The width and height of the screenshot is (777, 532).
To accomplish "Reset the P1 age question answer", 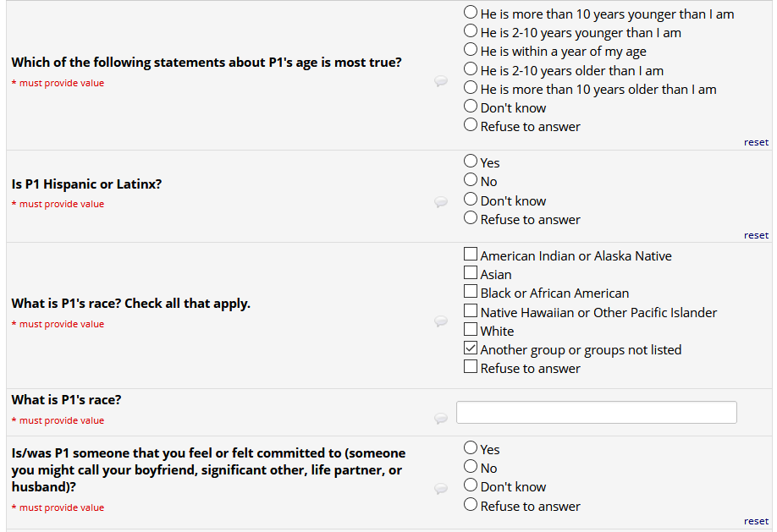I will tap(756, 142).
